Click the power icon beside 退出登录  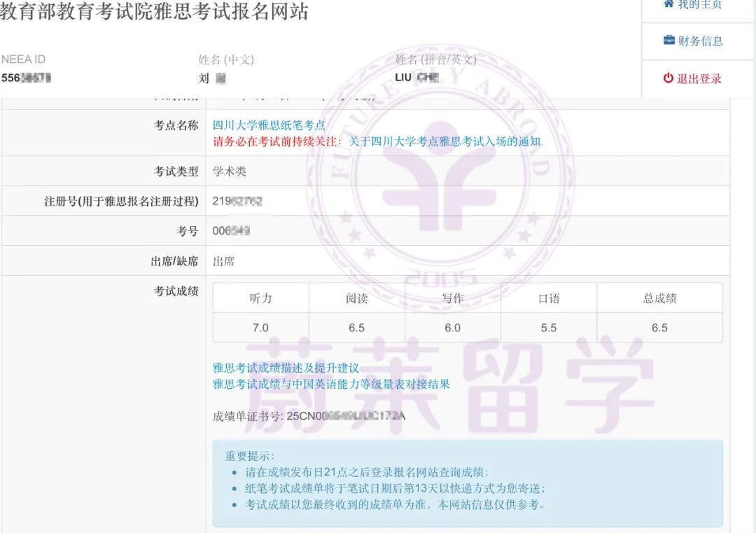coord(668,78)
